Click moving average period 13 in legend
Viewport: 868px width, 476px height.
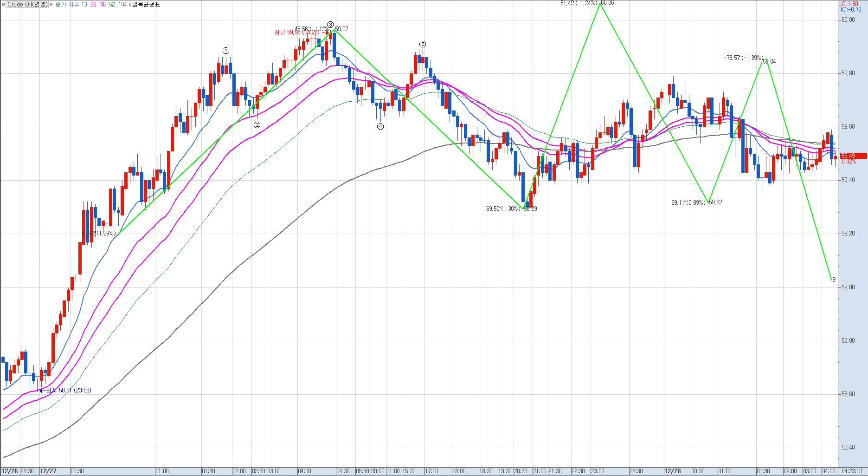84,4
